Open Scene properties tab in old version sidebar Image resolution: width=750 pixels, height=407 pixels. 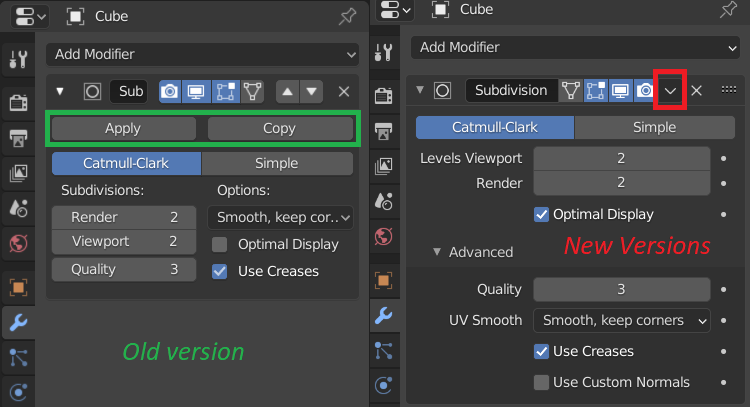(x=18, y=208)
